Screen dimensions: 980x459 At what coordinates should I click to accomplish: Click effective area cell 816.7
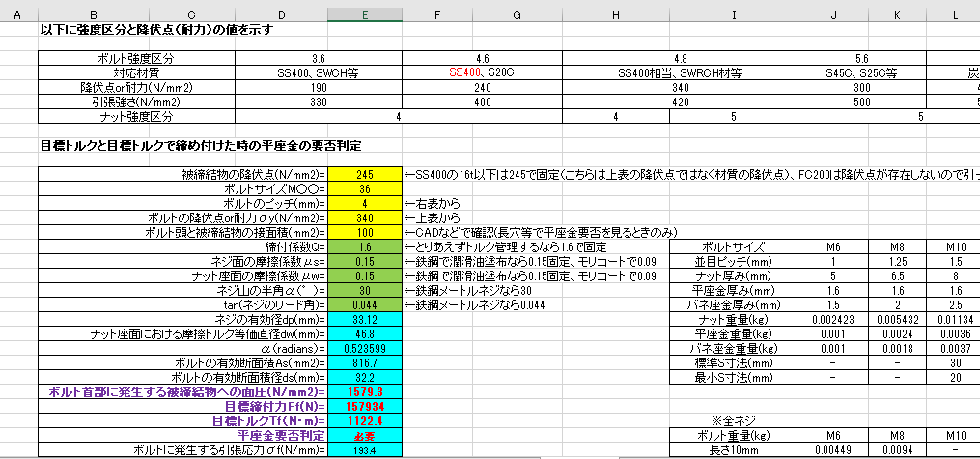[365, 362]
